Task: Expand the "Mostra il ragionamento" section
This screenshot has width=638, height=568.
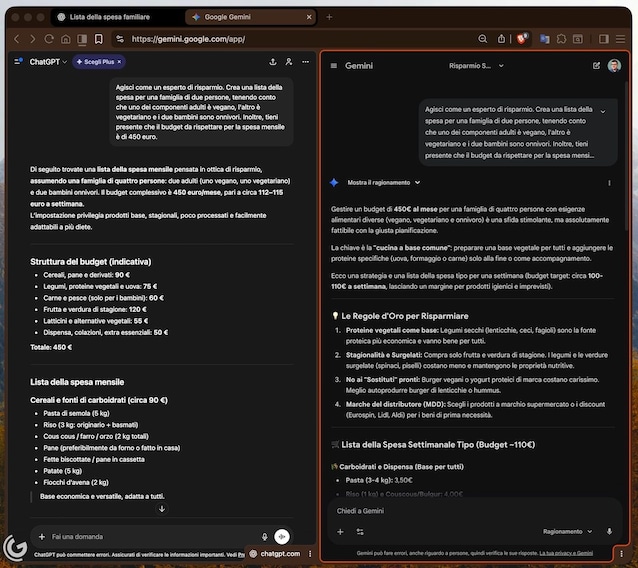Action: click(378, 183)
